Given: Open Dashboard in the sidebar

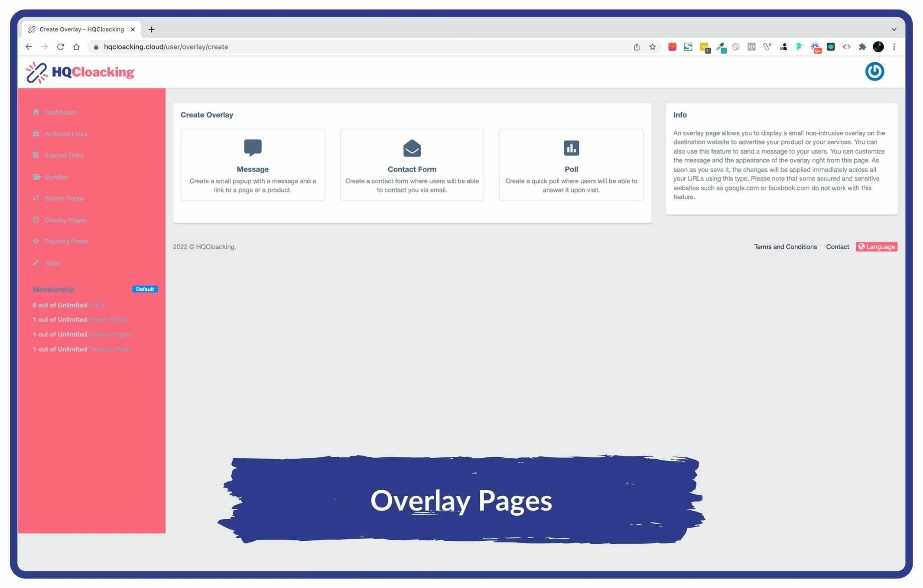Looking at the screenshot, I should click(x=60, y=112).
